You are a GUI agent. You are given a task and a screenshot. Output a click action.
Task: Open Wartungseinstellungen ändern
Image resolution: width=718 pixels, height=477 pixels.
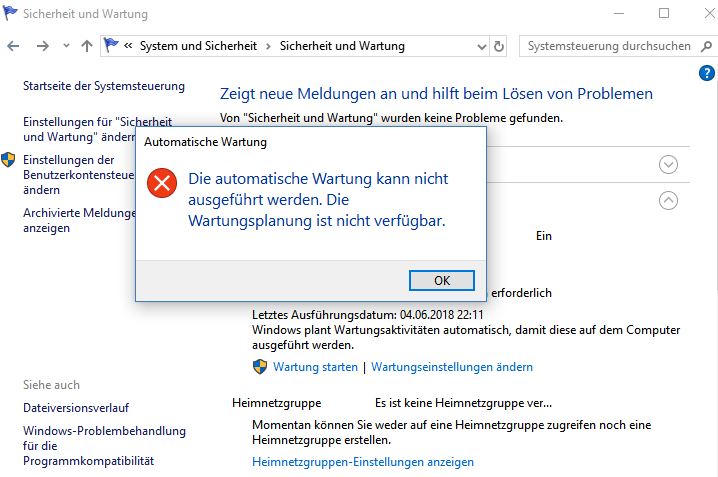tap(452, 367)
